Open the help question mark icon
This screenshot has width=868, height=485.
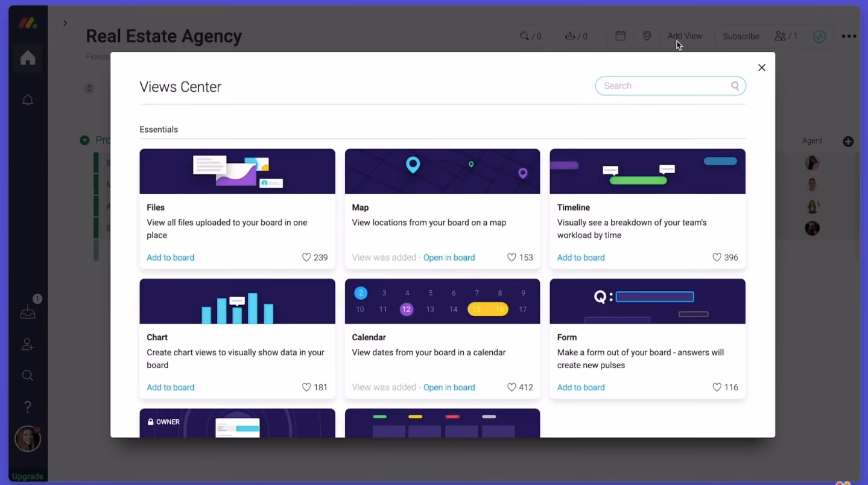[28, 407]
